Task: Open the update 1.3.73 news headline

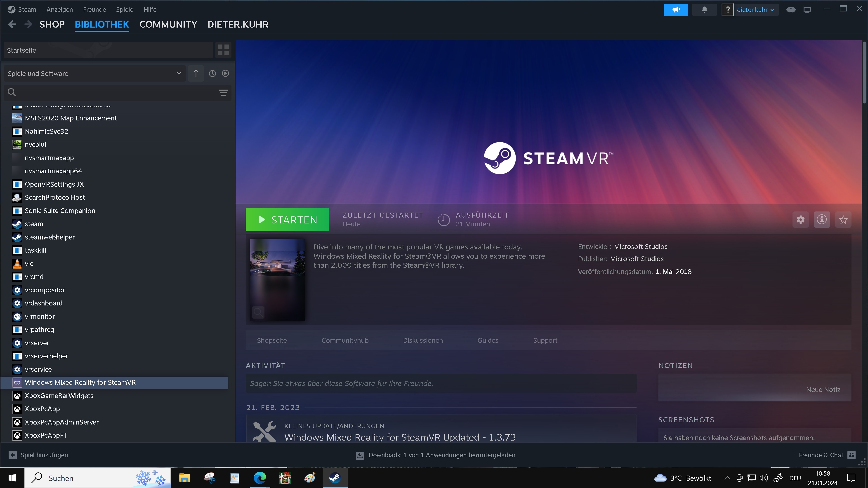Action: [x=400, y=437]
